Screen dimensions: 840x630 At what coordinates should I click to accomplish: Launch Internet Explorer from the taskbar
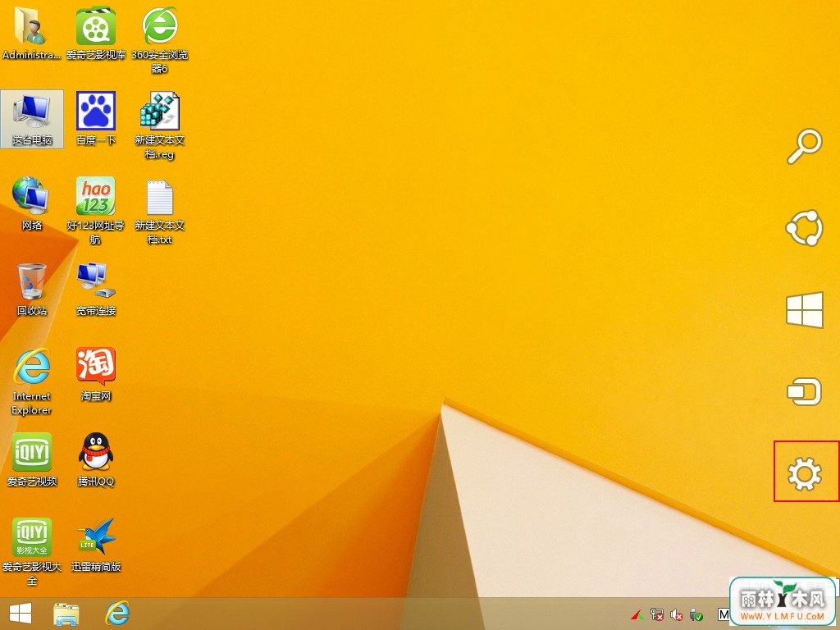coord(117,613)
